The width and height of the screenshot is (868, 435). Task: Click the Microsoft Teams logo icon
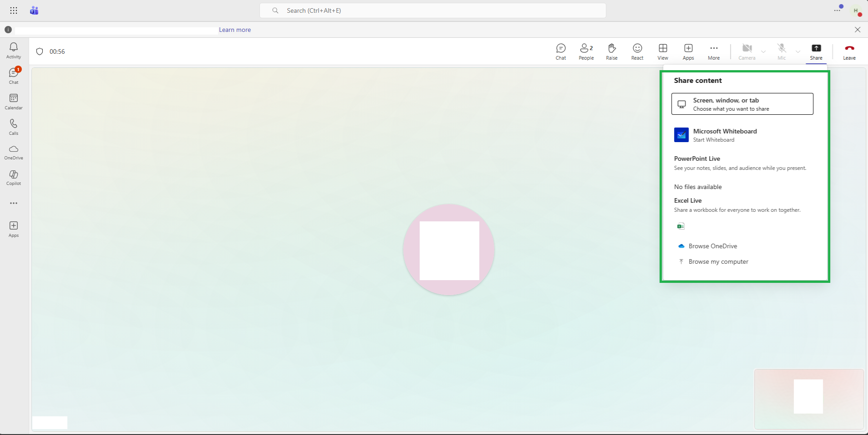pyautogui.click(x=34, y=10)
